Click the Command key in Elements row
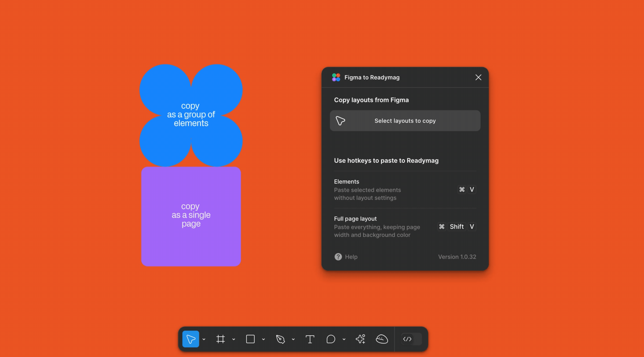 [x=462, y=189]
